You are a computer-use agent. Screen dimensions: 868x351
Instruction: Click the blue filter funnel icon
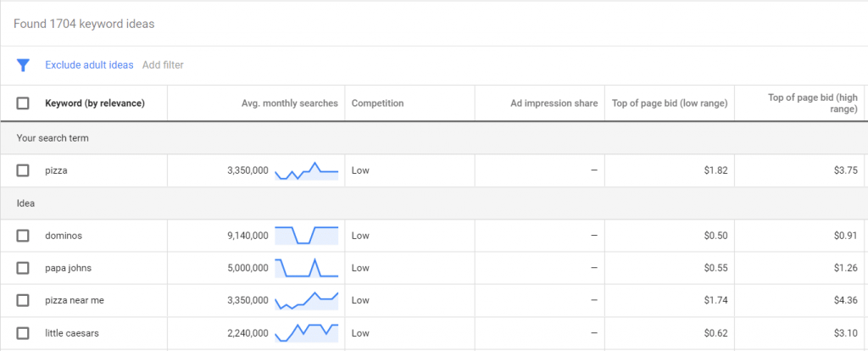(x=23, y=65)
